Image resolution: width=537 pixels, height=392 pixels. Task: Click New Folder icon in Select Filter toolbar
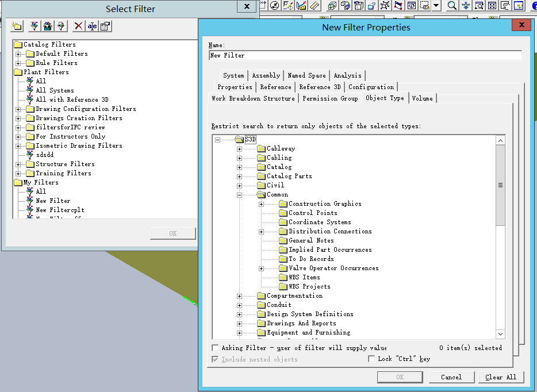tap(17, 26)
